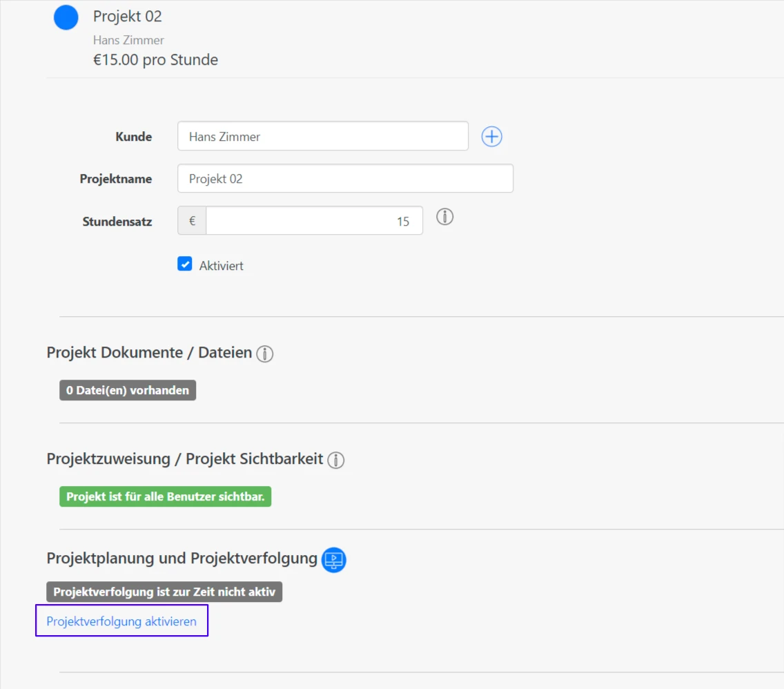
Task: Click into the Stundensatz amount field
Action: [x=314, y=221]
